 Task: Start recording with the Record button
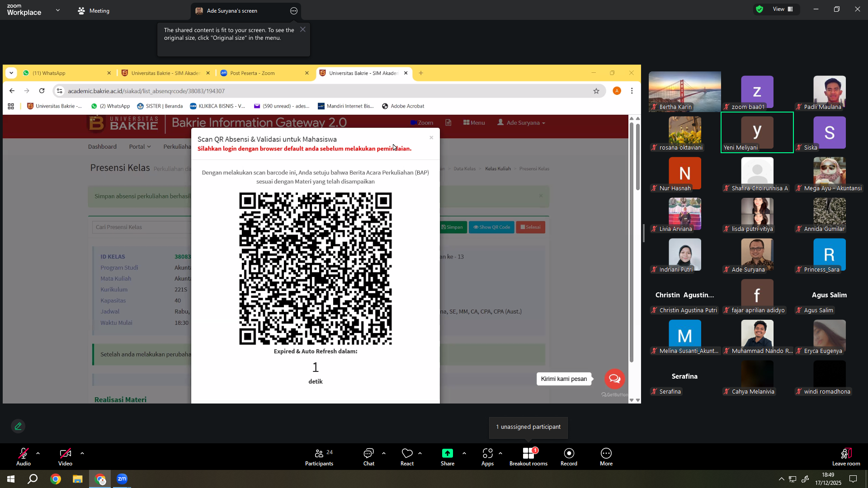569,457
